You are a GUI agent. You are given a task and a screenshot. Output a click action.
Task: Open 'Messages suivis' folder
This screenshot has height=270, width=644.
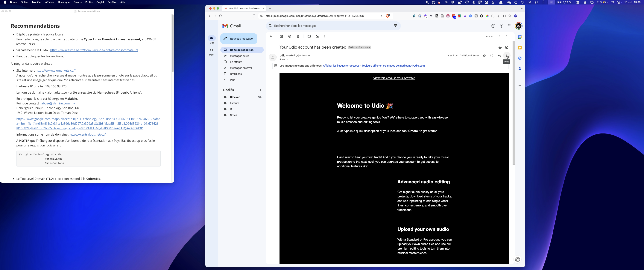pyautogui.click(x=242, y=56)
